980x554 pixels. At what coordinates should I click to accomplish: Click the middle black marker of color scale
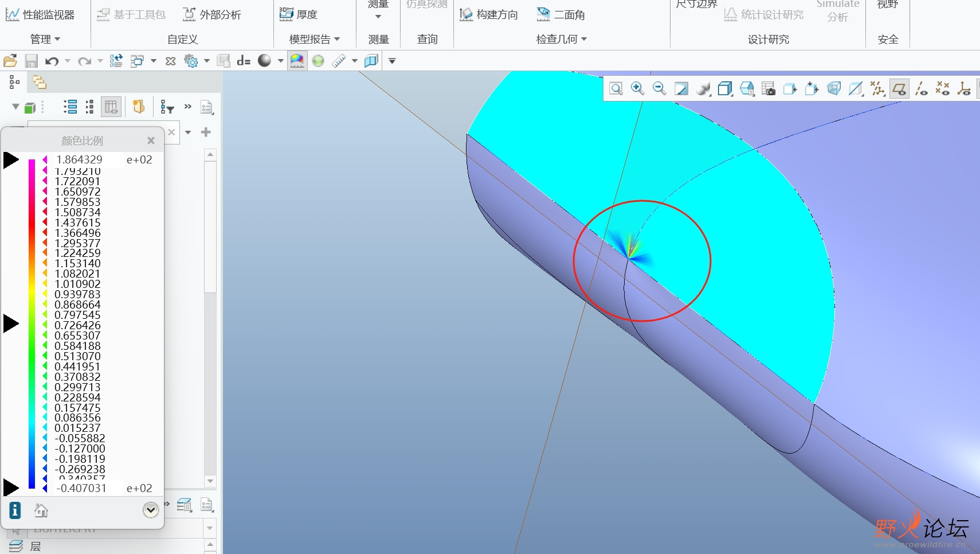[x=11, y=323]
